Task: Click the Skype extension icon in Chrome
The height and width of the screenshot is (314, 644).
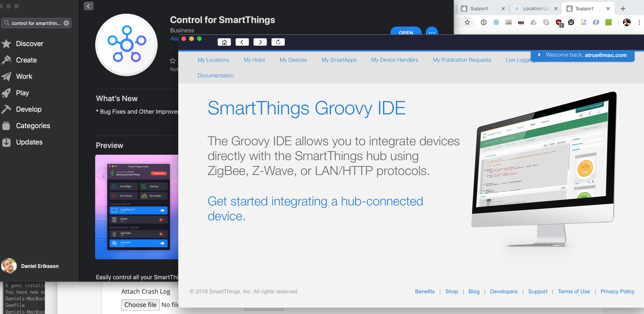Action: click(546, 22)
